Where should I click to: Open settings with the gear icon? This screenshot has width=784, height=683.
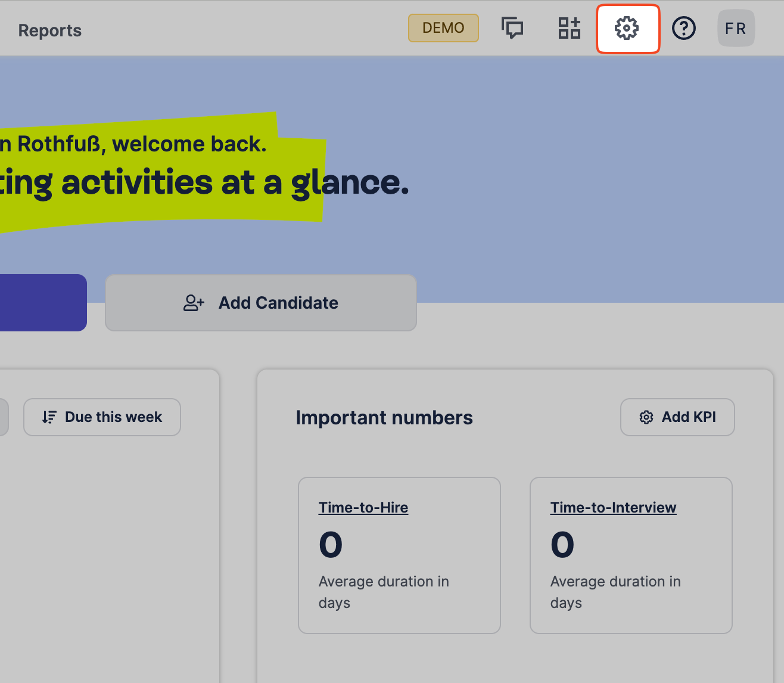[627, 29]
